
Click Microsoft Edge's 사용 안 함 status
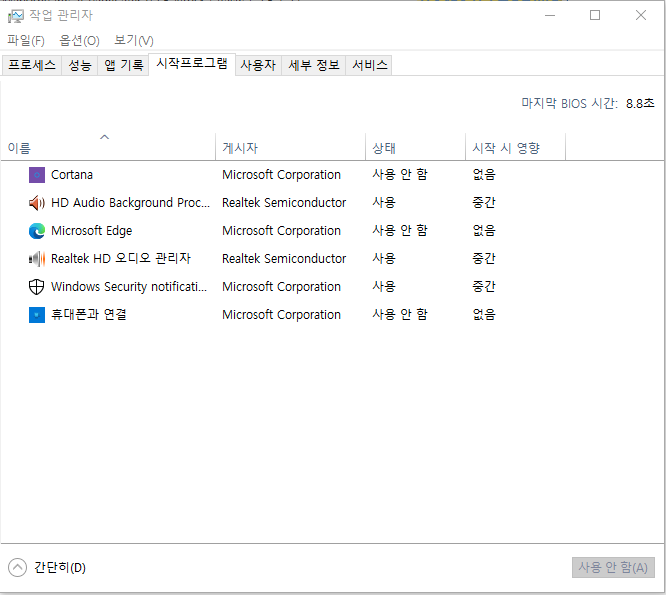400,231
